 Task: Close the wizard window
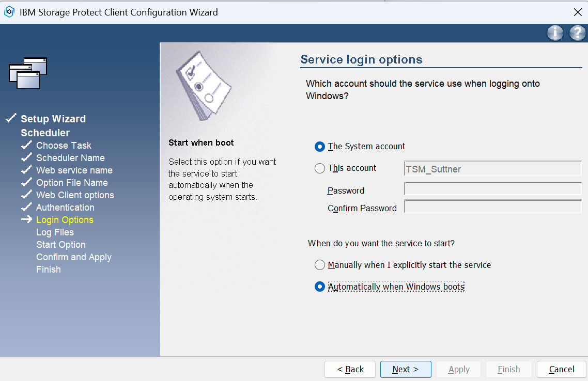[578, 12]
